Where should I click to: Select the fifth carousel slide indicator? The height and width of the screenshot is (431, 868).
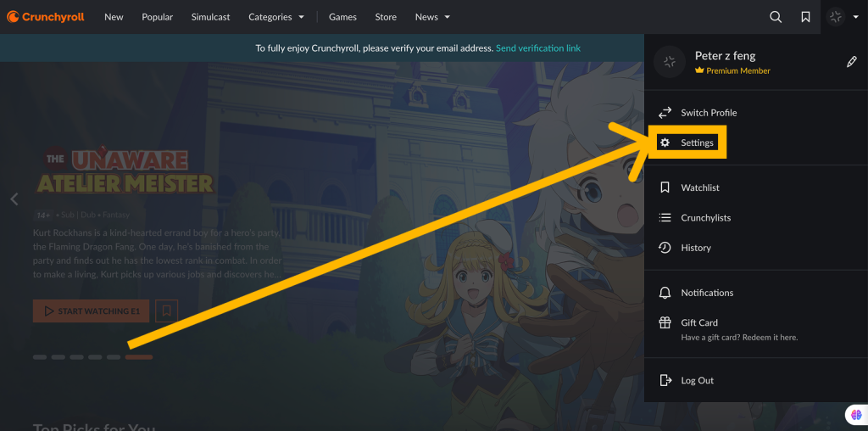[x=114, y=357]
